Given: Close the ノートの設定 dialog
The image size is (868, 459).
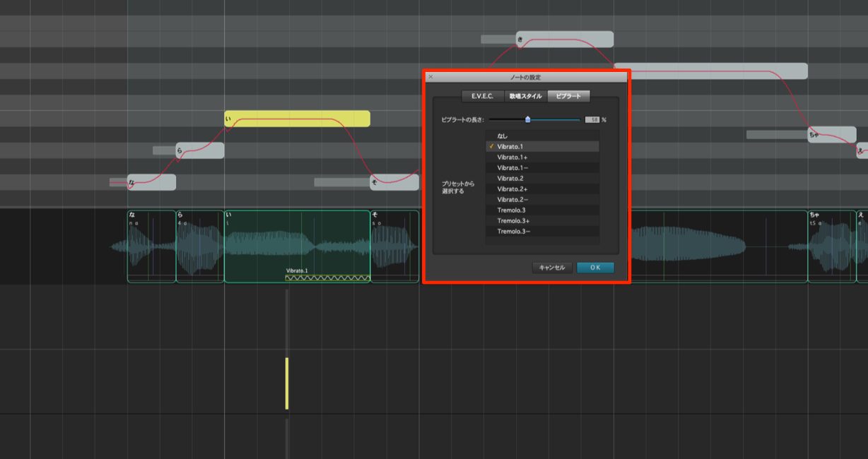Looking at the screenshot, I should 430,77.
